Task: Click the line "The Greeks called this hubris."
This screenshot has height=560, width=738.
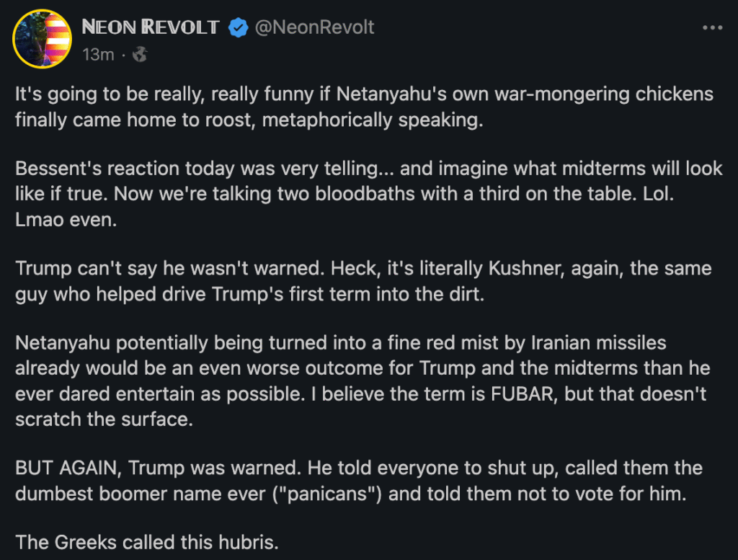Action: [x=146, y=542]
